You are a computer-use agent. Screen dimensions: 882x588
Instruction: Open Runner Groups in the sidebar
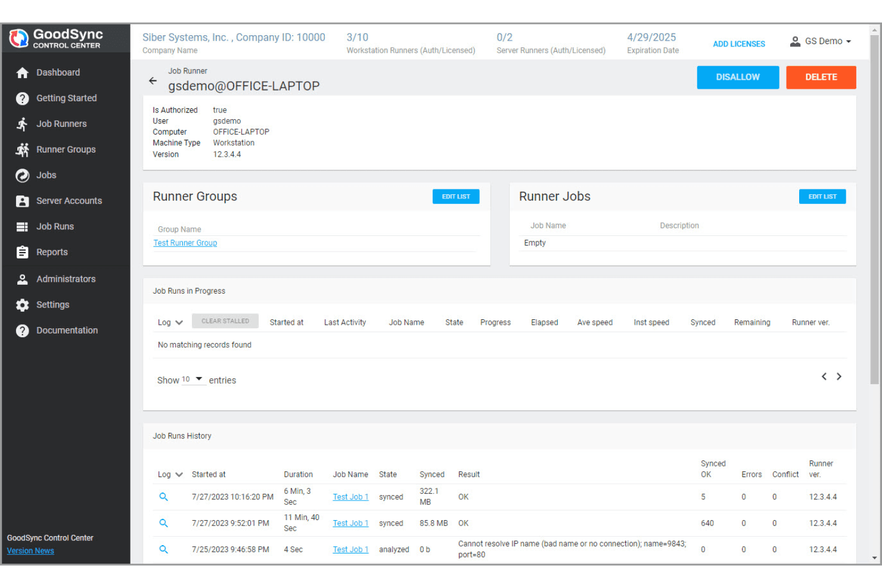tap(66, 150)
